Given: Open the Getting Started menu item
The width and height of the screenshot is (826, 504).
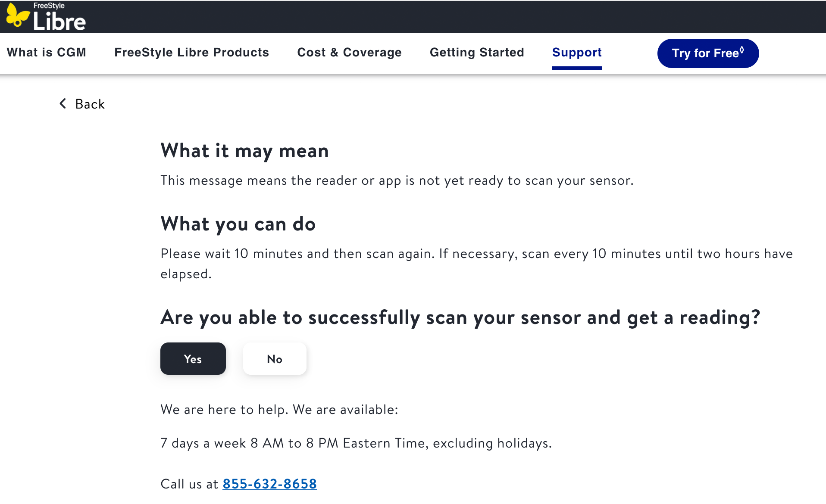Looking at the screenshot, I should tap(477, 53).
